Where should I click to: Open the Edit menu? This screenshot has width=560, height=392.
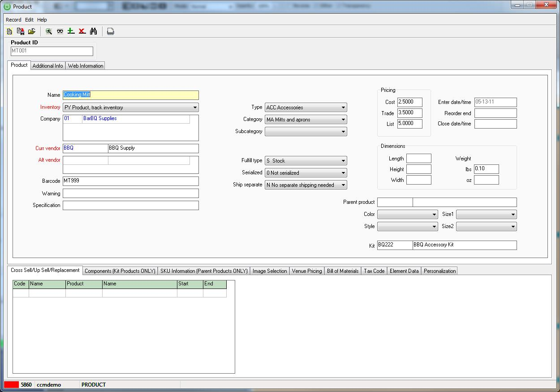coord(29,20)
